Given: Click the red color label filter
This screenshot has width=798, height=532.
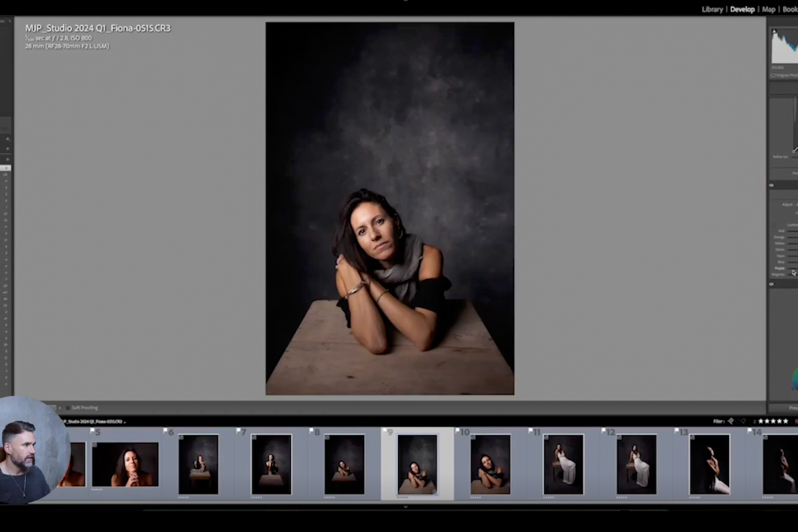Looking at the screenshot, I should 796,421.
